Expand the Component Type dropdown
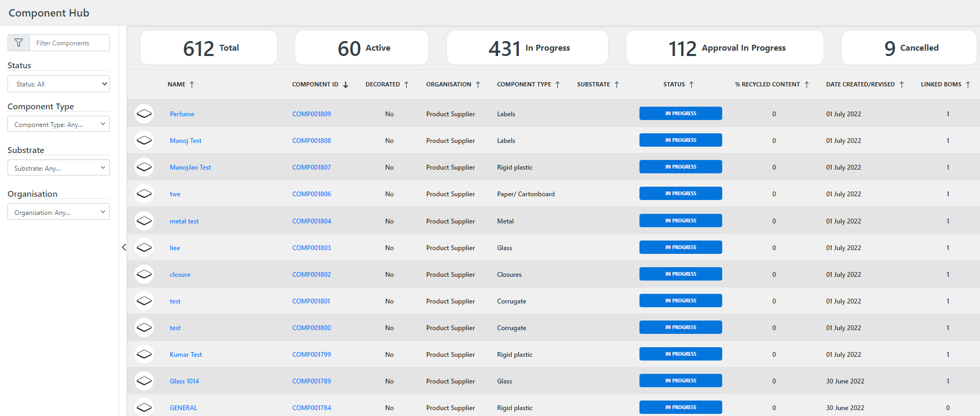The height and width of the screenshot is (416, 980). [x=59, y=124]
